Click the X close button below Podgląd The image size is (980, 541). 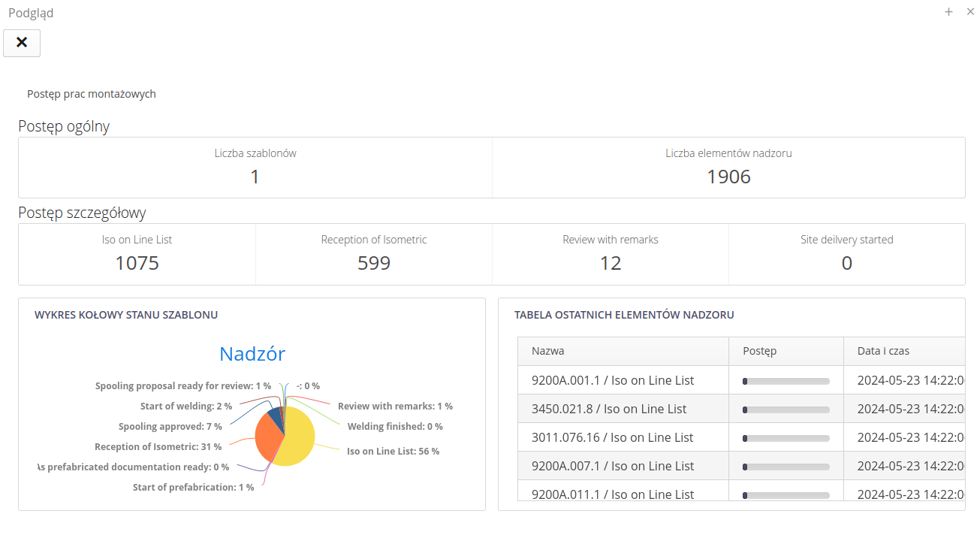[22, 43]
